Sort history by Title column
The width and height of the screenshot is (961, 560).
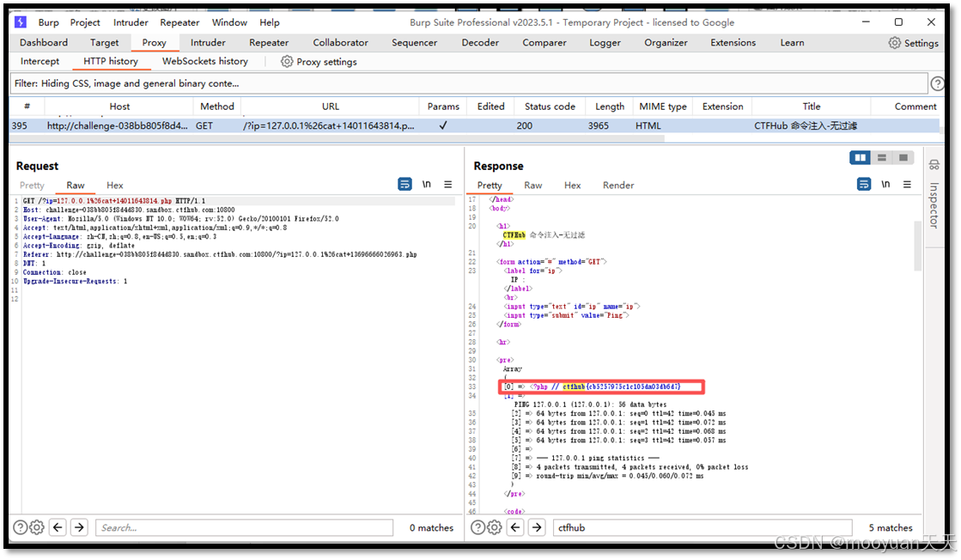pos(812,107)
